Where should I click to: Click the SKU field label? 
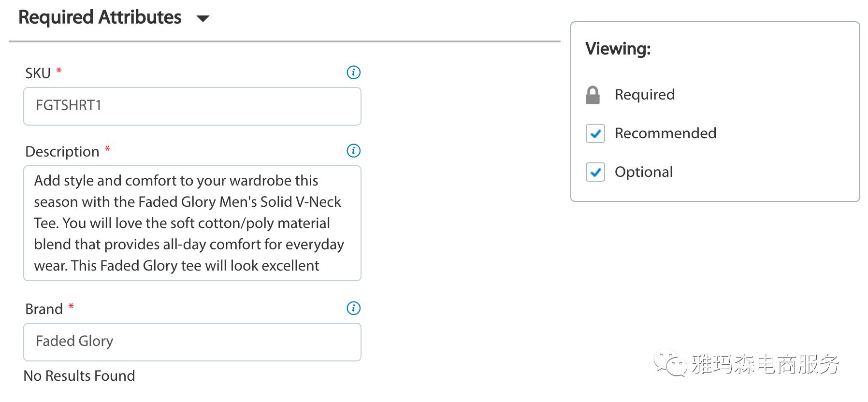[38, 73]
